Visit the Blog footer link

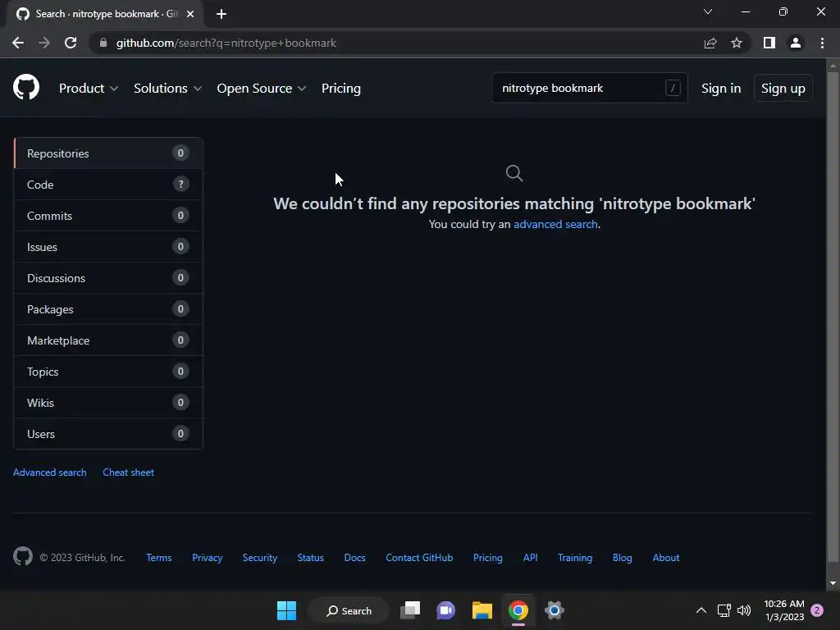[623, 557]
